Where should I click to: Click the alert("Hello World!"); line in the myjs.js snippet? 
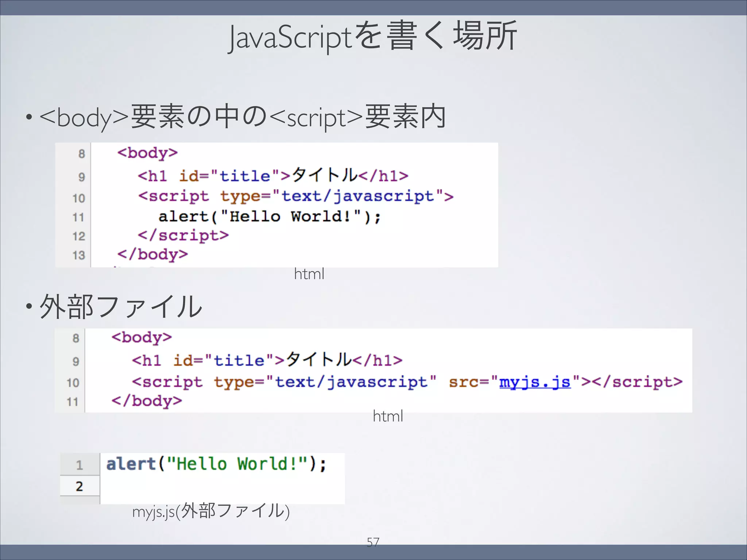[216, 464]
